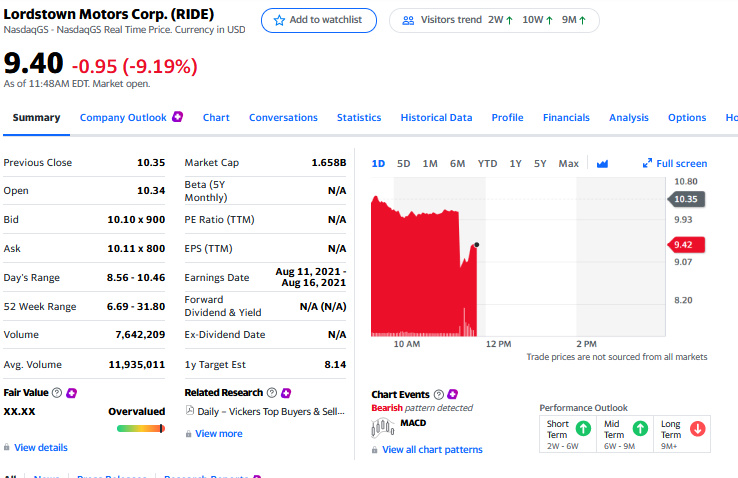Click the lock icon by View all chart patterns
738x478 pixels.
374,450
